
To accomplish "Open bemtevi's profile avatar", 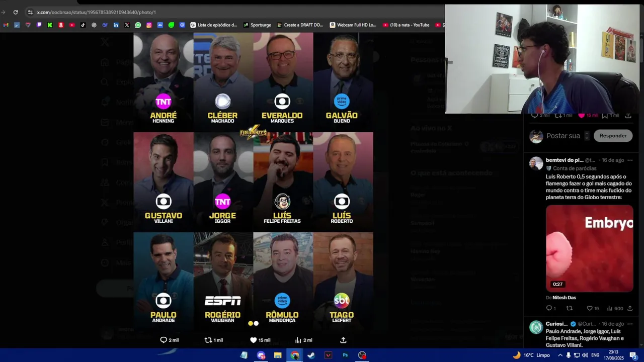I will click(x=536, y=163).
